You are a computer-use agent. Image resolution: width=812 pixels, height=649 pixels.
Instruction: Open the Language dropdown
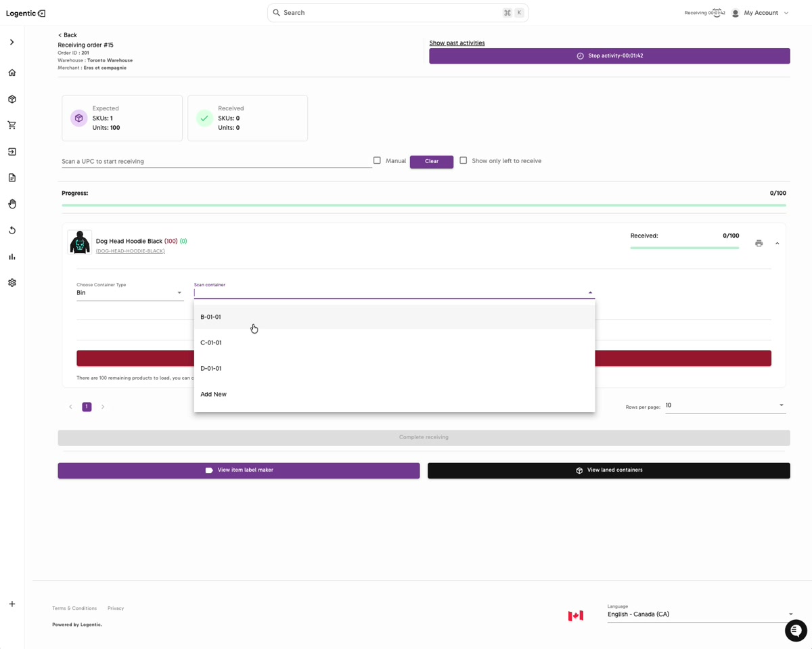(x=700, y=614)
